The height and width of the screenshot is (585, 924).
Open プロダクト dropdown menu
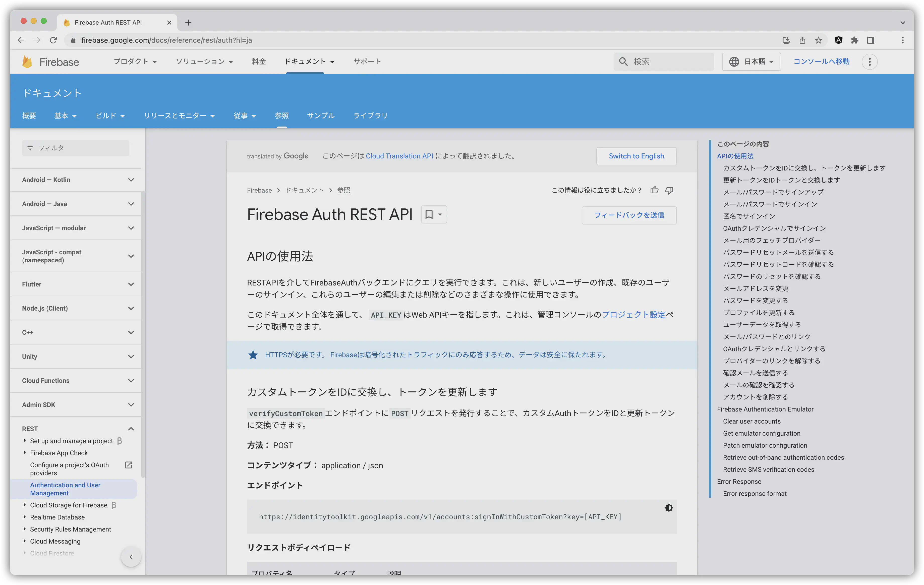click(135, 61)
